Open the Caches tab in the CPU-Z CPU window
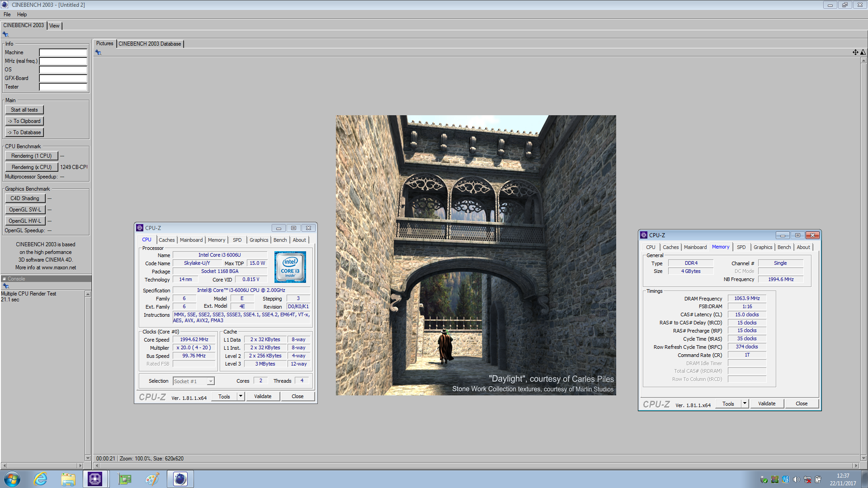The width and height of the screenshot is (868, 488). coord(166,240)
